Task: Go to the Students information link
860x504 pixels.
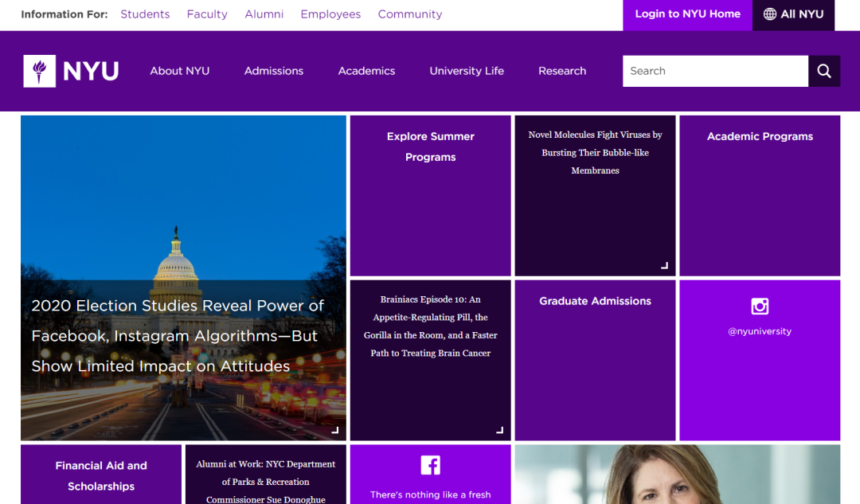Action: click(146, 14)
